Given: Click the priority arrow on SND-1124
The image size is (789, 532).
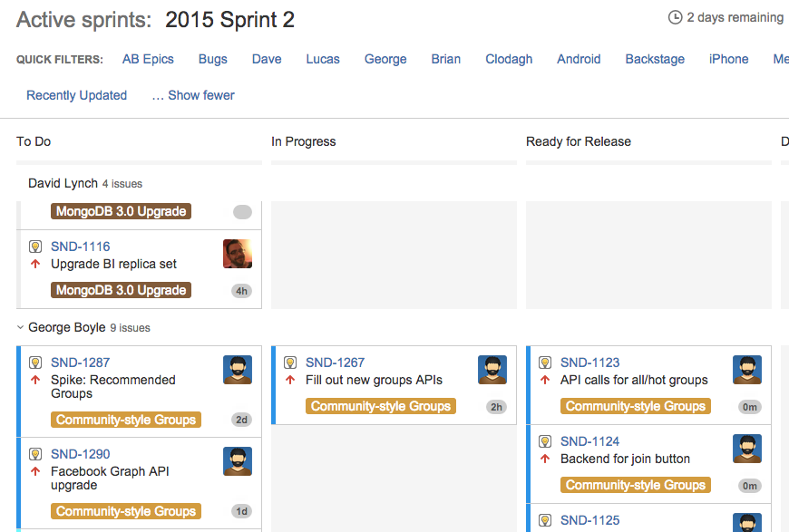Looking at the screenshot, I should [545, 459].
